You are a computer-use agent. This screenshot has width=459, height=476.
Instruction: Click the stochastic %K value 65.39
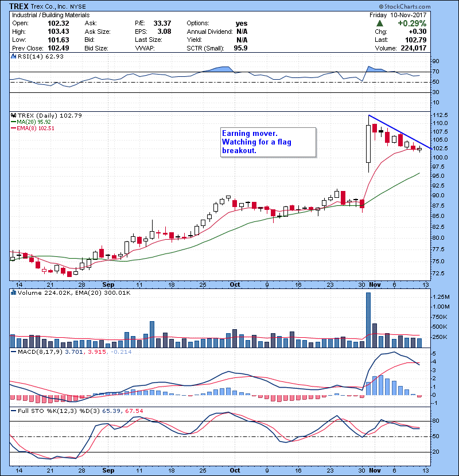111,411
